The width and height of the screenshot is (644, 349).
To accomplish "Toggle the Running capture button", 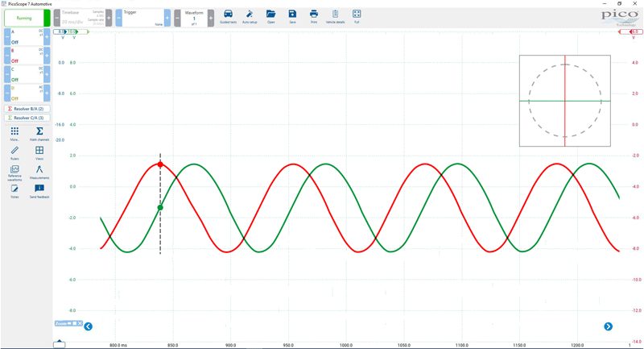I will coord(27,18).
